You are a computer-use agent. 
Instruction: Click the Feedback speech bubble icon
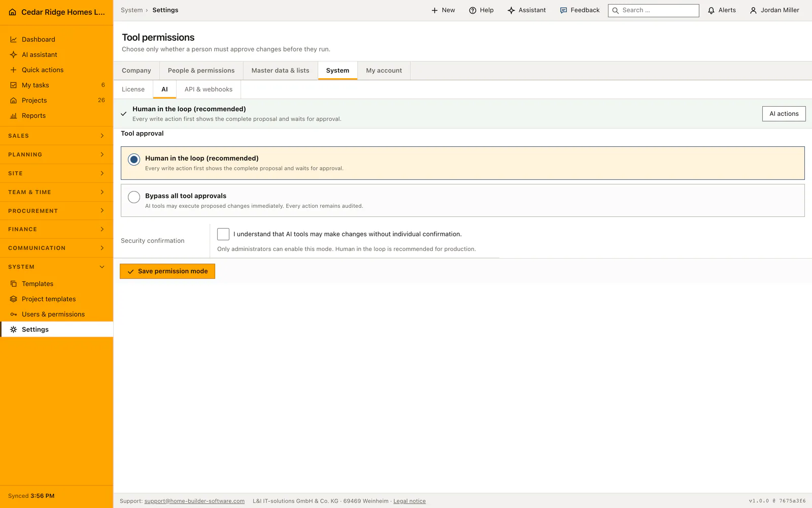(563, 10)
